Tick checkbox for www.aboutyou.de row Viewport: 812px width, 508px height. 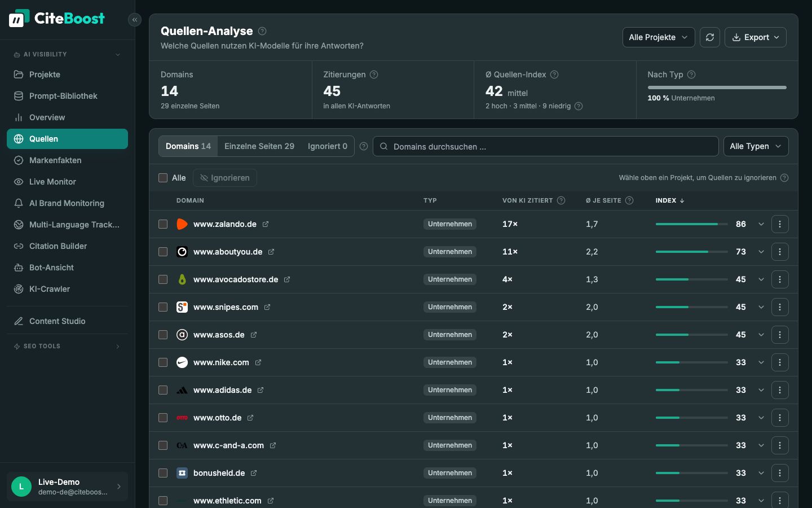click(x=163, y=252)
